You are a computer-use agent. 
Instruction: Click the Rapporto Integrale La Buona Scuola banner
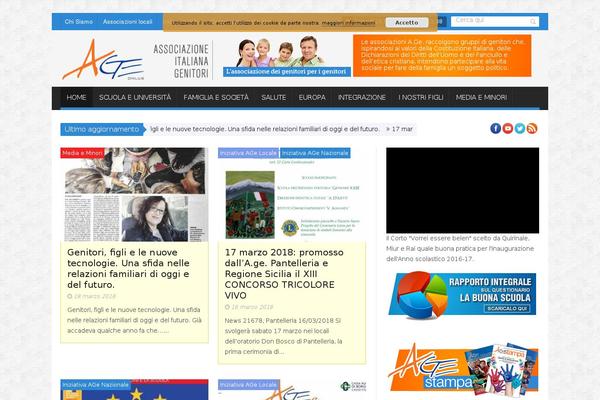click(462, 295)
